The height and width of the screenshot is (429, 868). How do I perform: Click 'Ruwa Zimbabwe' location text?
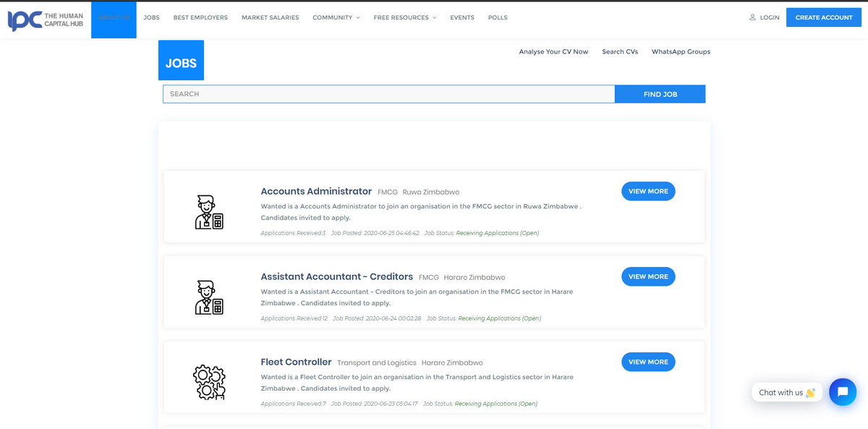431,192
